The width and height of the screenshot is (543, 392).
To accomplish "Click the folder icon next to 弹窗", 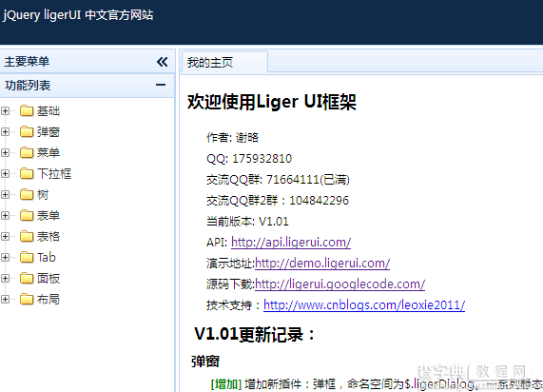I will pos(27,131).
